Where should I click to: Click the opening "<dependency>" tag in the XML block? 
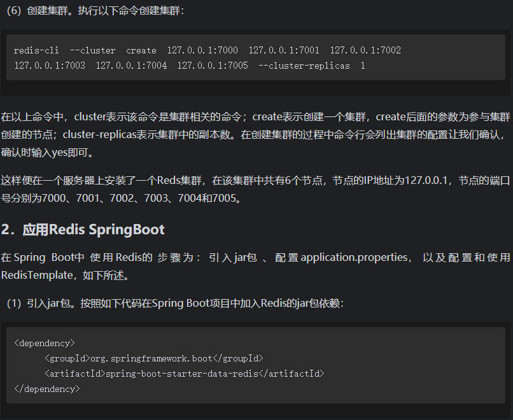tap(45, 343)
